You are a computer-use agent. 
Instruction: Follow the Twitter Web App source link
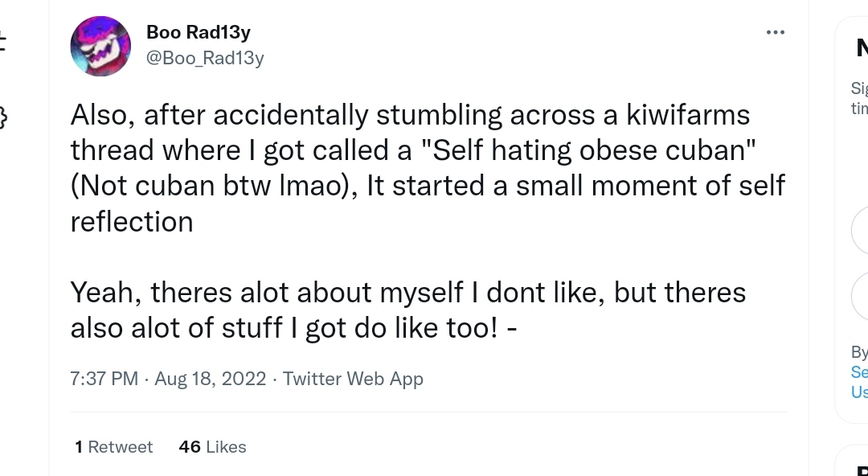pyautogui.click(x=353, y=379)
